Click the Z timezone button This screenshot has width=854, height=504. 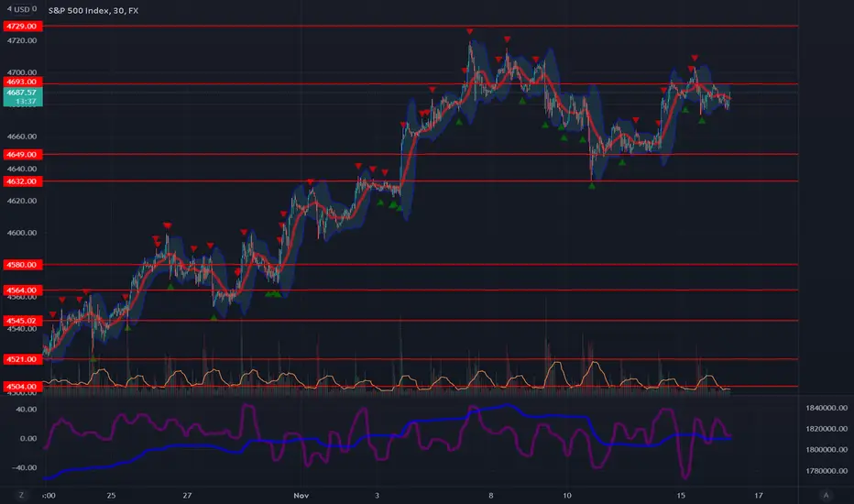tap(21, 495)
